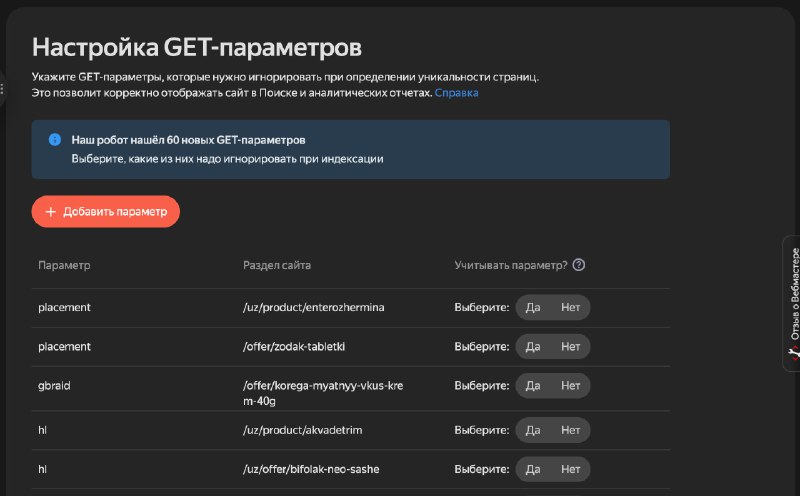This screenshot has width=800, height=496.
Task: Select "Нет" for the enterozhermina placement row
Action: (x=570, y=307)
